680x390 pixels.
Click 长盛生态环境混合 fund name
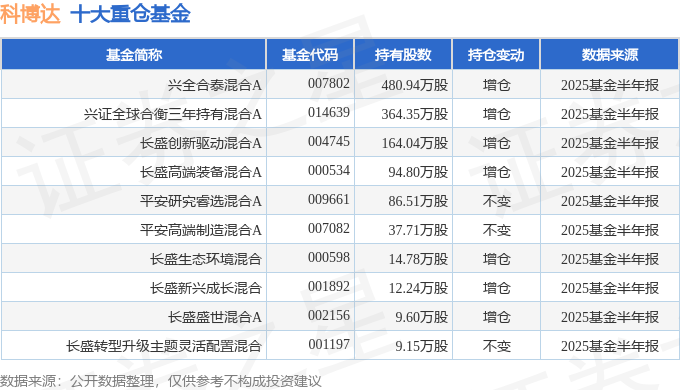[206, 259]
